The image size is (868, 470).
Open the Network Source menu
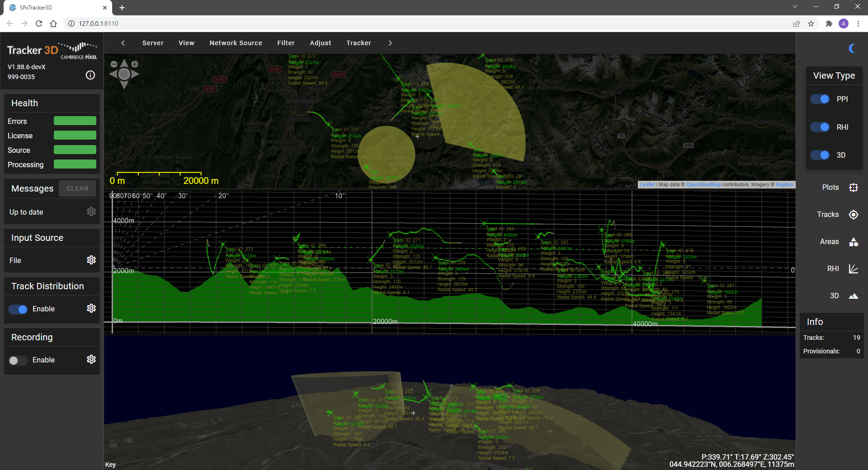point(236,43)
